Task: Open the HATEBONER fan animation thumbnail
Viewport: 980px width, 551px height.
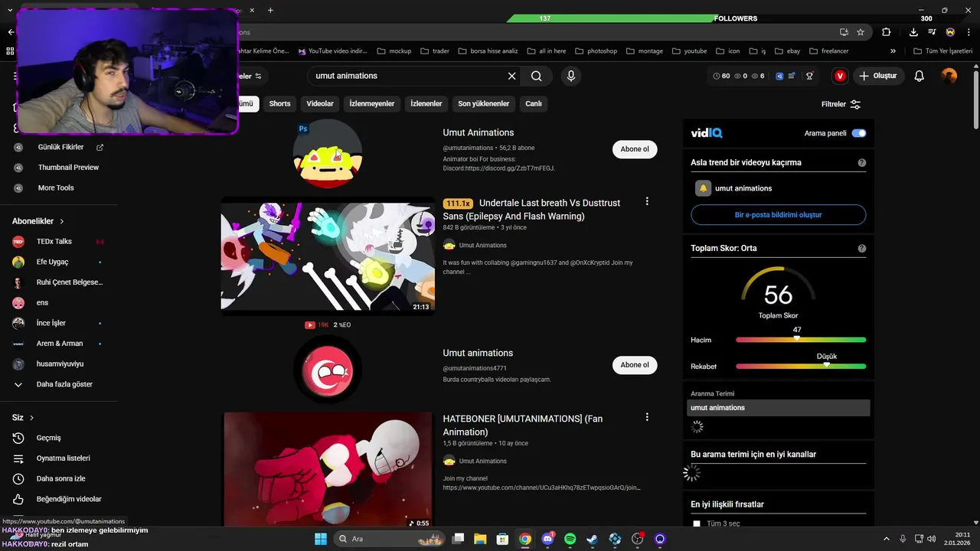Action: (328, 470)
